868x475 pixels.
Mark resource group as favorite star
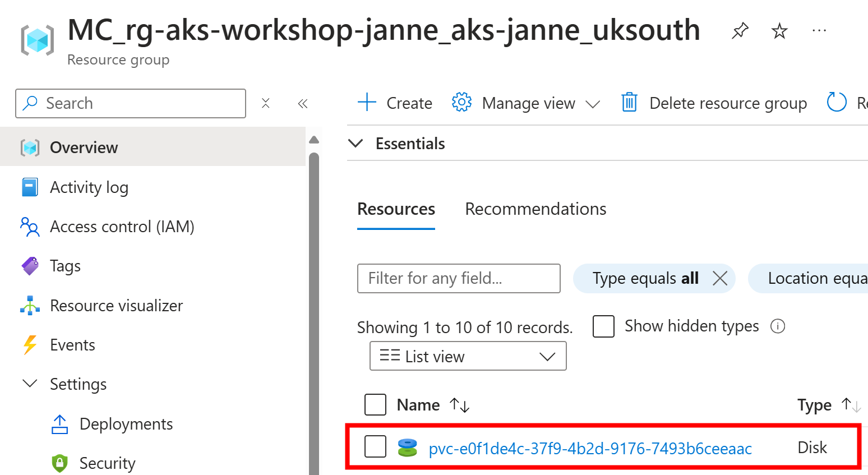click(x=779, y=30)
